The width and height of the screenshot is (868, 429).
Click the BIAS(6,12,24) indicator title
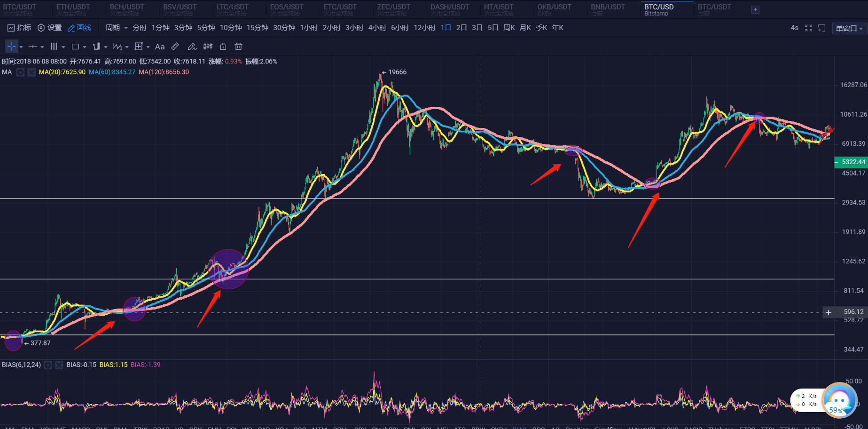(x=22, y=365)
